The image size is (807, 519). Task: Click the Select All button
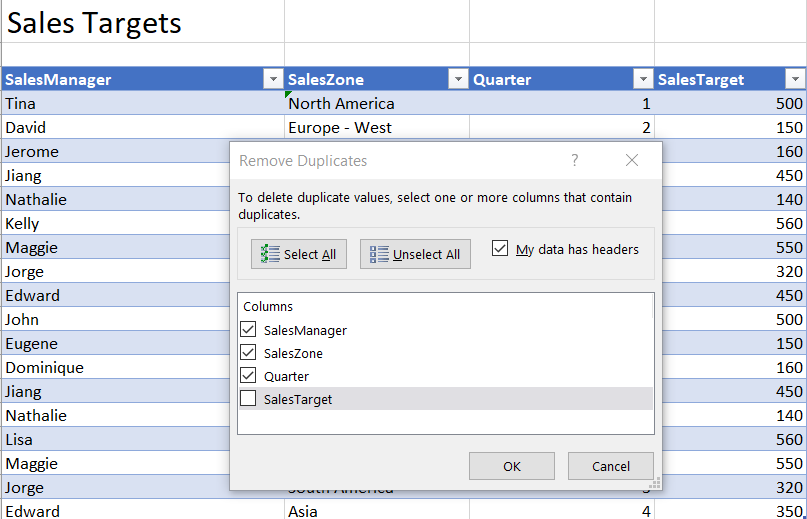coord(299,254)
